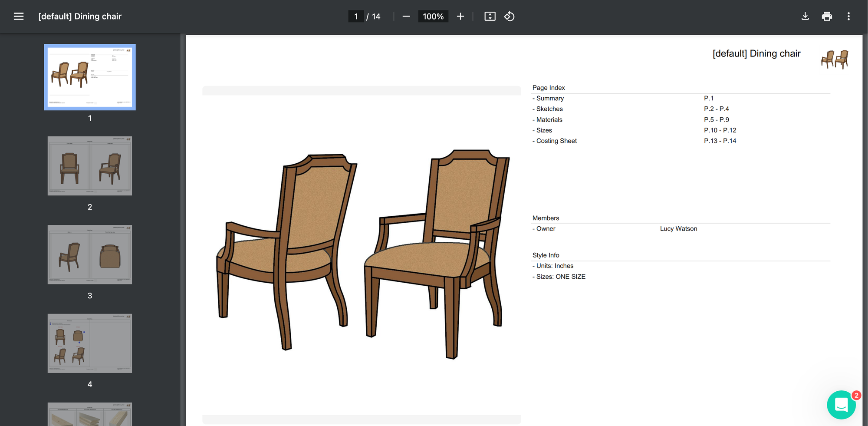
Task: Zoom out with the minus button
Action: click(406, 17)
